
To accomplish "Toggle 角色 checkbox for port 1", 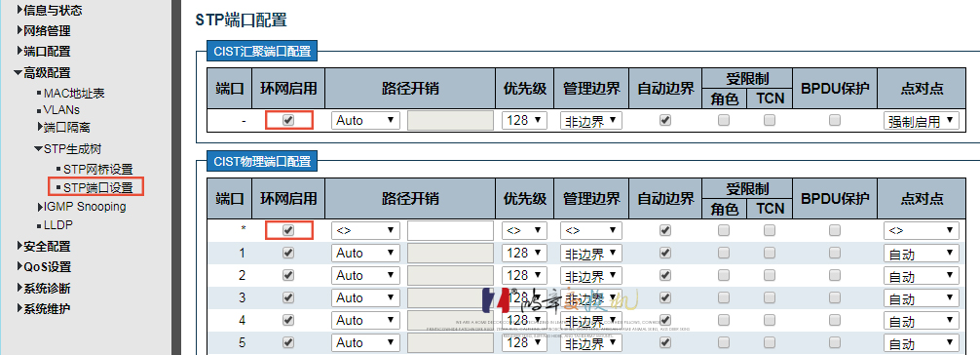I will click(x=724, y=253).
